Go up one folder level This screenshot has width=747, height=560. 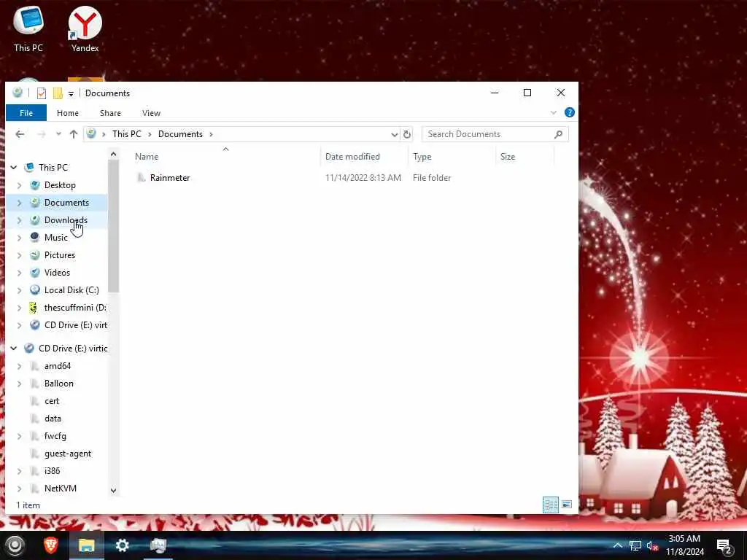74,134
